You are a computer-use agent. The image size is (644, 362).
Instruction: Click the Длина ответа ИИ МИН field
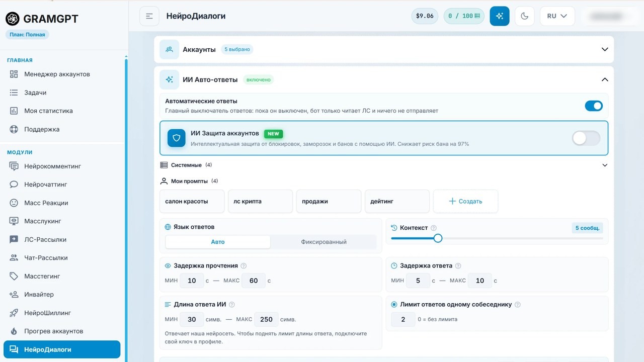192,319
